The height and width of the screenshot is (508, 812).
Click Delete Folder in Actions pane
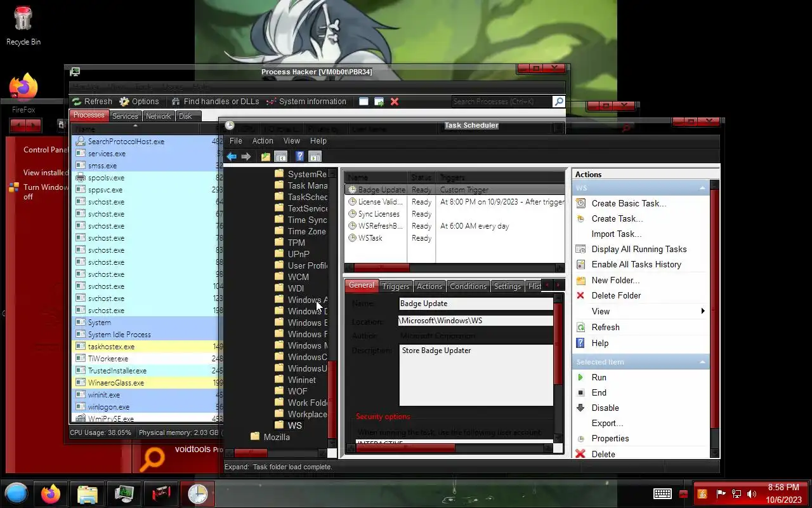[x=616, y=296]
